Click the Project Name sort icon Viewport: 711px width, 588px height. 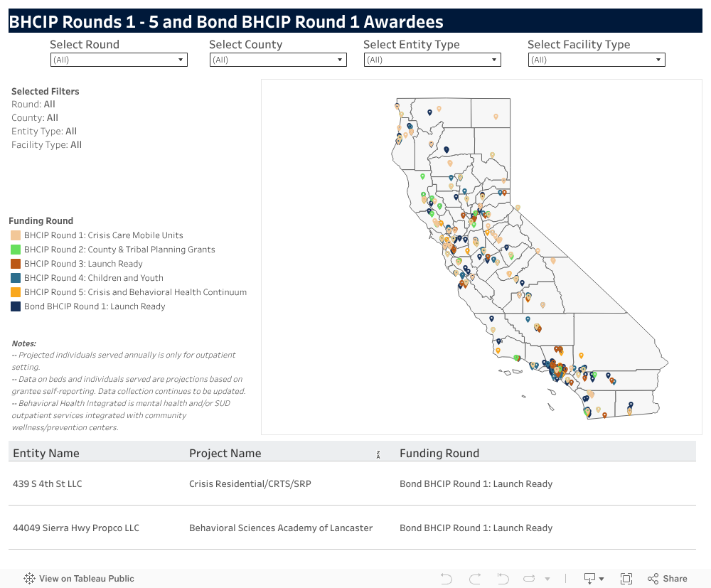point(378,455)
